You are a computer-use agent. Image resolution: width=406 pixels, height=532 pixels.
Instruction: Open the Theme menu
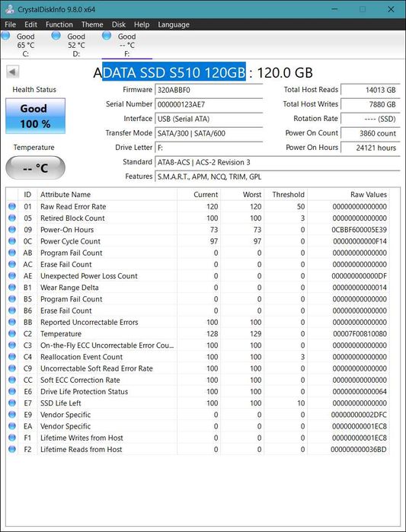click(92, 24)
